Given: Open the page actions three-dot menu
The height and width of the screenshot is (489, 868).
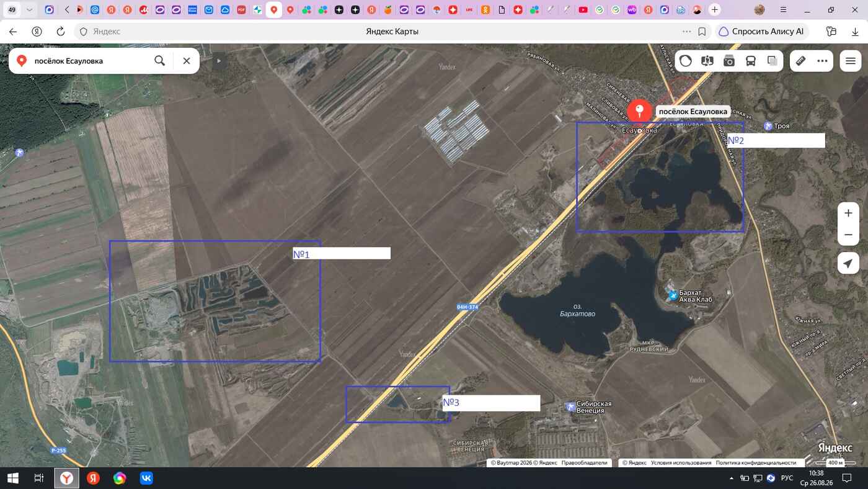Looking at the screenshot, I should click(686, 32).
